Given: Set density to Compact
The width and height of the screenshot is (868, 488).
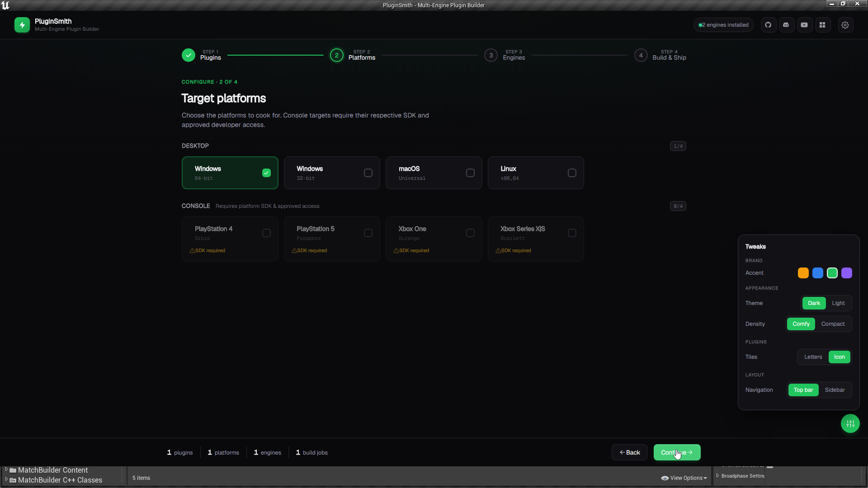Looking at the screenshot, I should coord(833,324).
